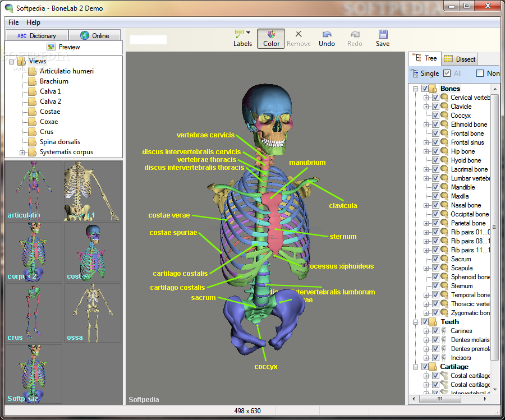This screenshot has height=420, width=505.
Task: Open the Labels tool icon
Action: coord(239,34)
